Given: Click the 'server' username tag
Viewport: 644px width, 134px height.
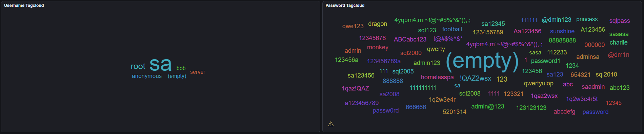Looking at the screenshot, I should 198,72.
